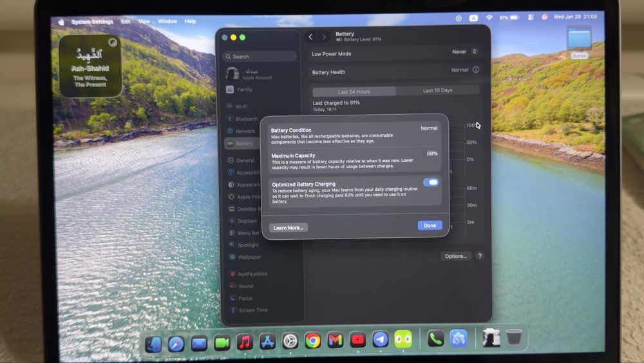Click the input source A icon

[473, 18]
